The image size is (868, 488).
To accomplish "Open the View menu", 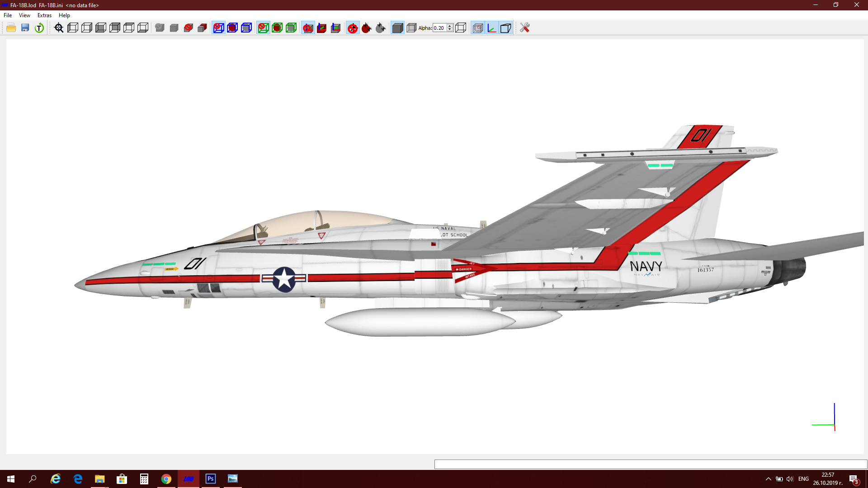I will tap(24, 15).
